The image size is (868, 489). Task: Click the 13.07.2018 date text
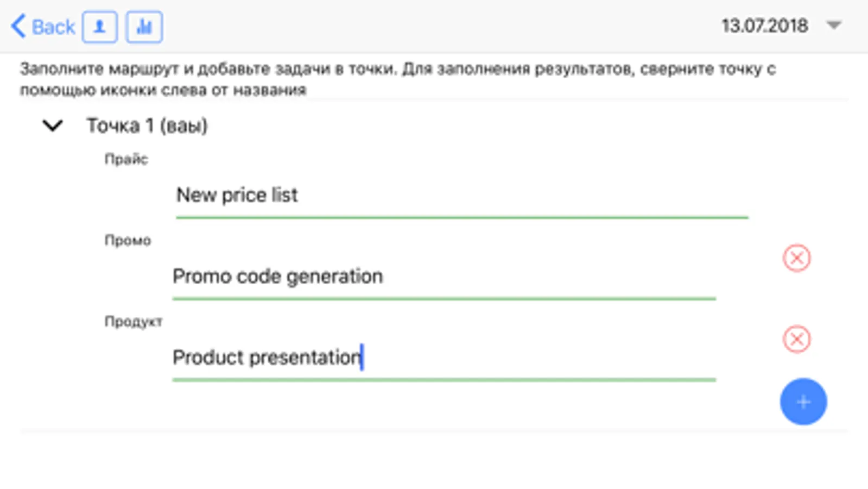(764, 26)
